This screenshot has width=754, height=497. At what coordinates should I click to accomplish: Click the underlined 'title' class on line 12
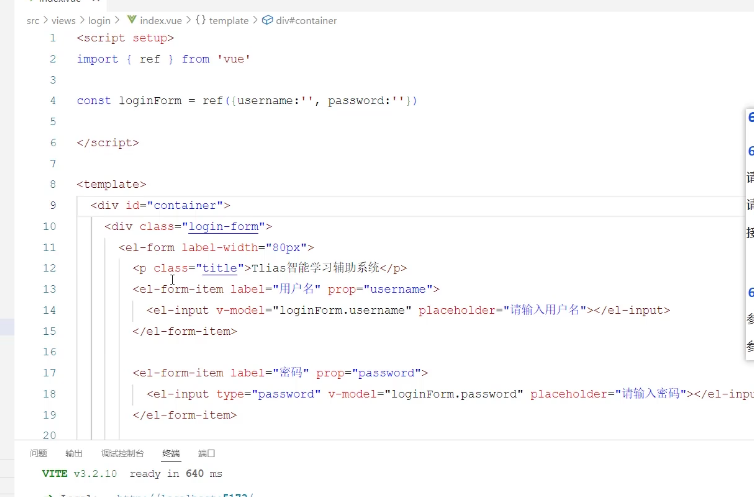pyautogui.click(x=220, y=268)
